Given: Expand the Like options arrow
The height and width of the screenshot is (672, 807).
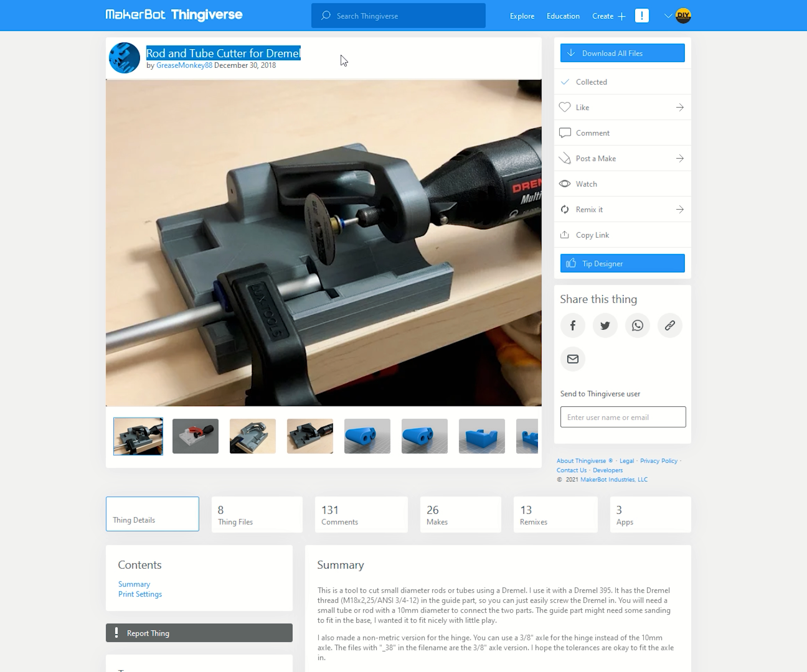Looking at the screenshot, I should pyautogui.click(x=680, y=107).
